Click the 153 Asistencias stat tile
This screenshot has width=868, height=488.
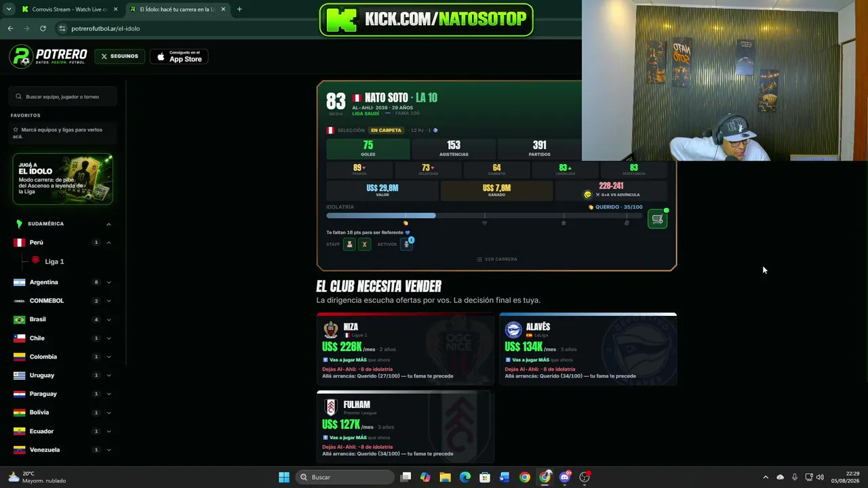454,148
